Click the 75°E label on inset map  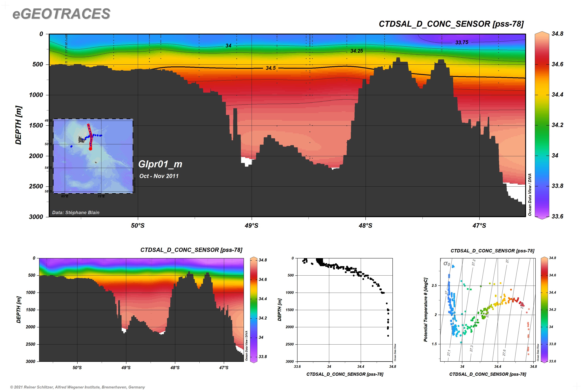coord(101,196)
